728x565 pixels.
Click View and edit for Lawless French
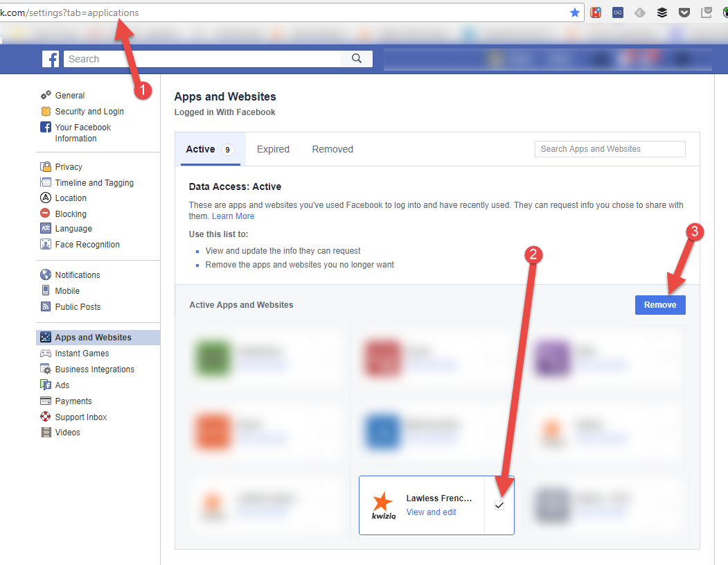point(430,512)
